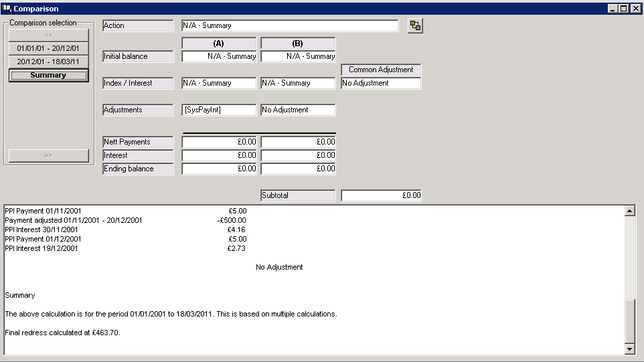This screenshot has width=644, height=362.
Task: Click Index / Interest field in column B
Action: tap(298, 83)
